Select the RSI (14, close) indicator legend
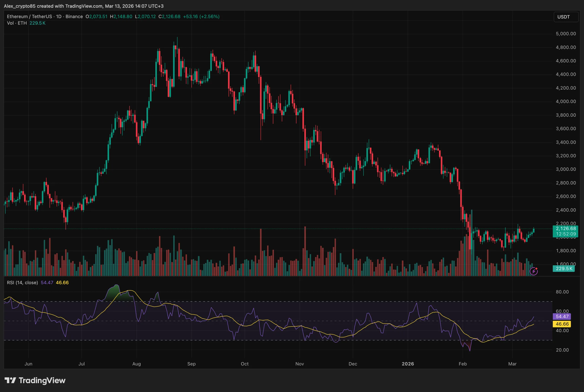 pyautogui.click(x=22, y=283)
